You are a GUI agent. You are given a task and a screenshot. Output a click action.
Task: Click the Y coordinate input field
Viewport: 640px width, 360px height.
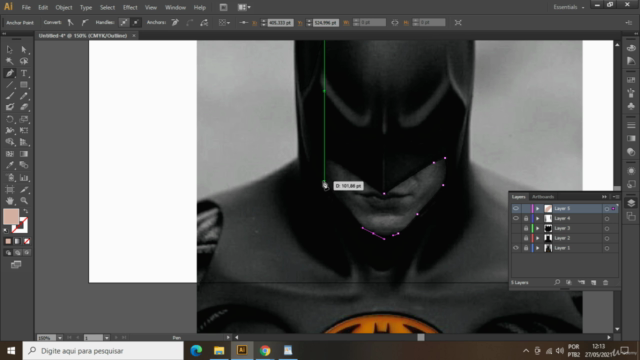[325, 23]
